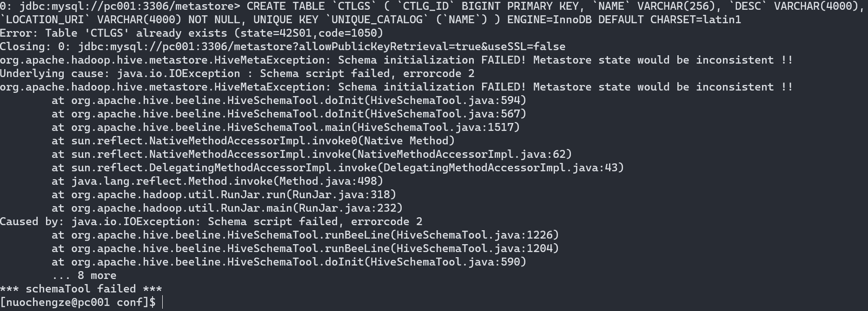The height and width of the screenshot is (311, 868).
Task: Click the "*** schemaTool failed ***" line
Action: pyautogui.click(x=81, y=289)
